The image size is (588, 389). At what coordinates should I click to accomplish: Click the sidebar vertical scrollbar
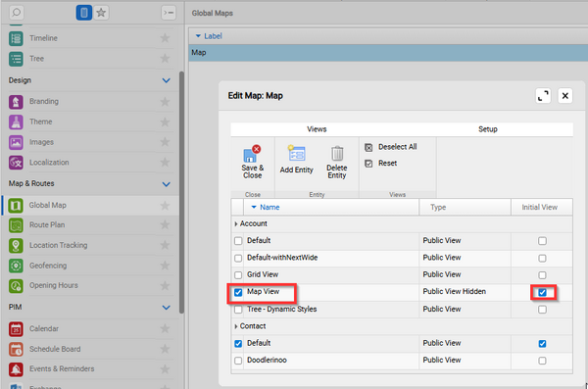181,192
